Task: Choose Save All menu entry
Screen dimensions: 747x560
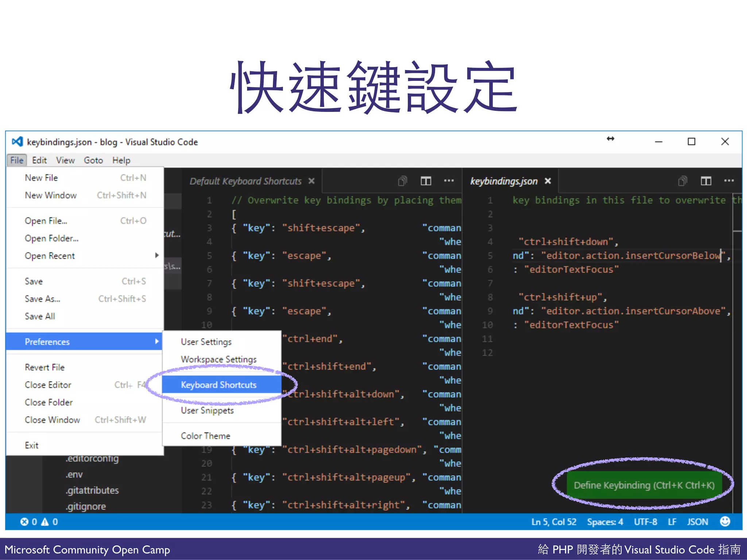Action: [x=85, y=316]
